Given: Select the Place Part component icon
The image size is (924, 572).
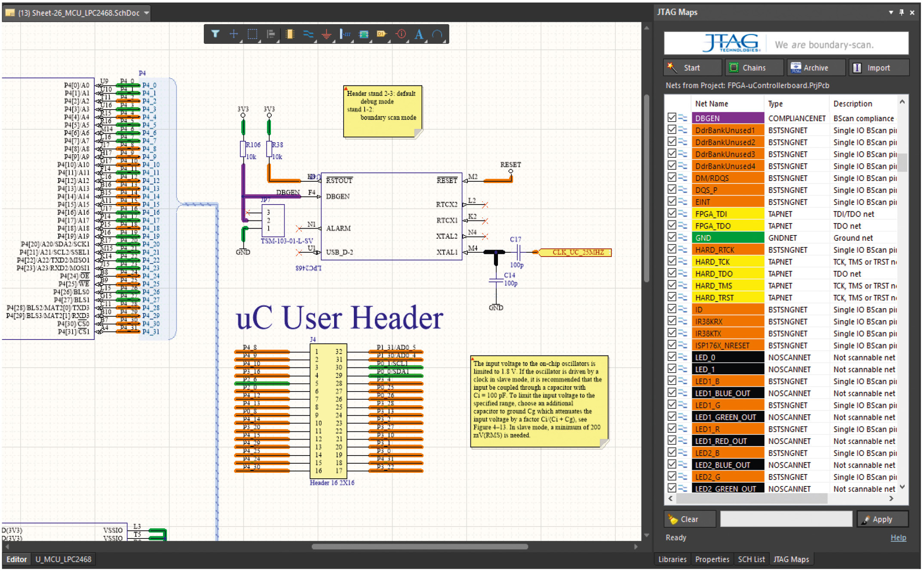Looking at the screenshot, I should (x=290, y=34).
